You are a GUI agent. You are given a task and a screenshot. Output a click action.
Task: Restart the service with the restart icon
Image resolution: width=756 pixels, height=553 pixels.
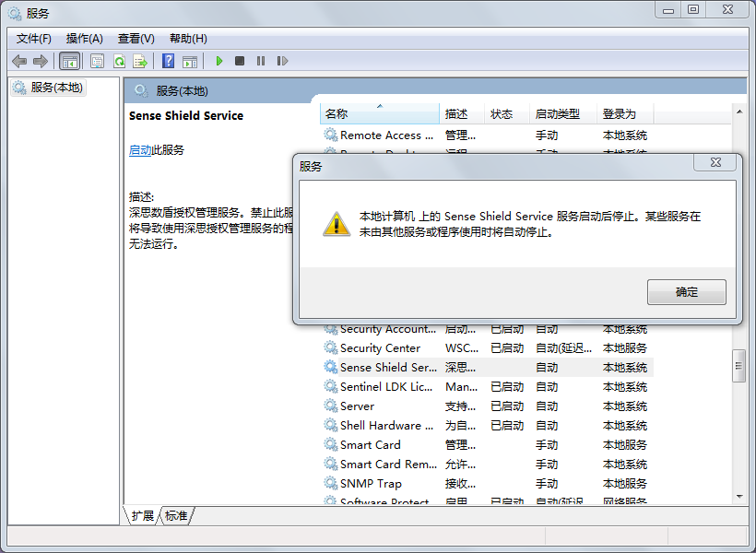282,61
